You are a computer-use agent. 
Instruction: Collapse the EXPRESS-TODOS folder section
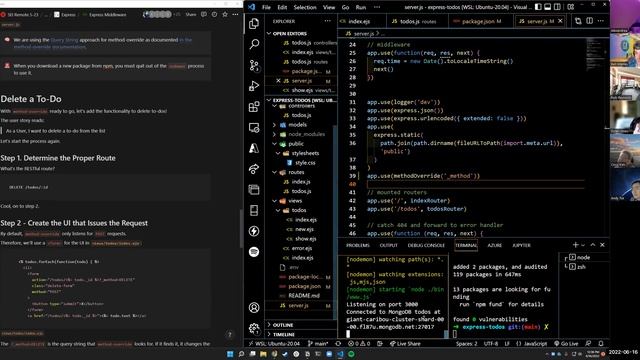[301, 100]
